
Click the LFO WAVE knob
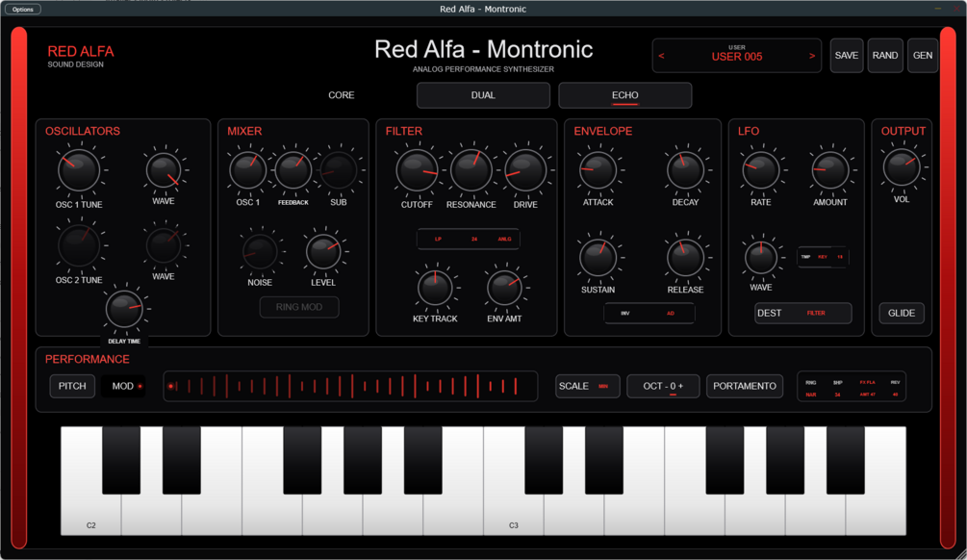click(761, 257)
